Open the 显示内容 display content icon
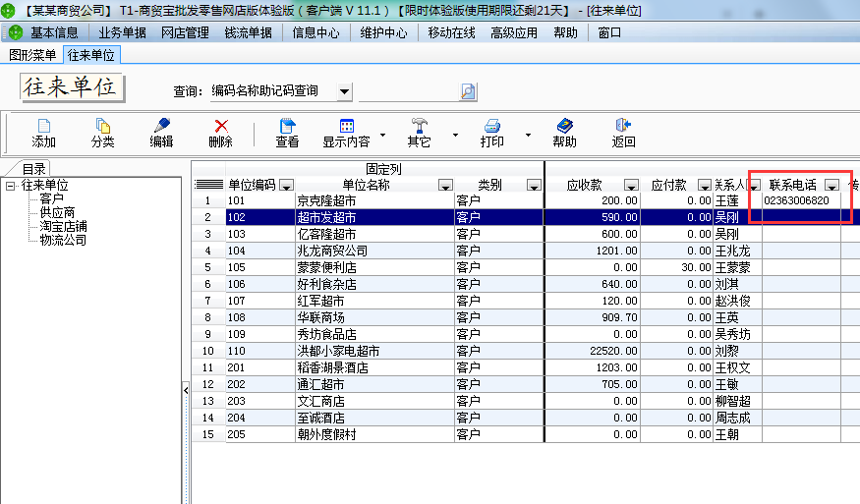Image resolution: width=860 pixels, height=504 pixels. click(x=346, y=126)
